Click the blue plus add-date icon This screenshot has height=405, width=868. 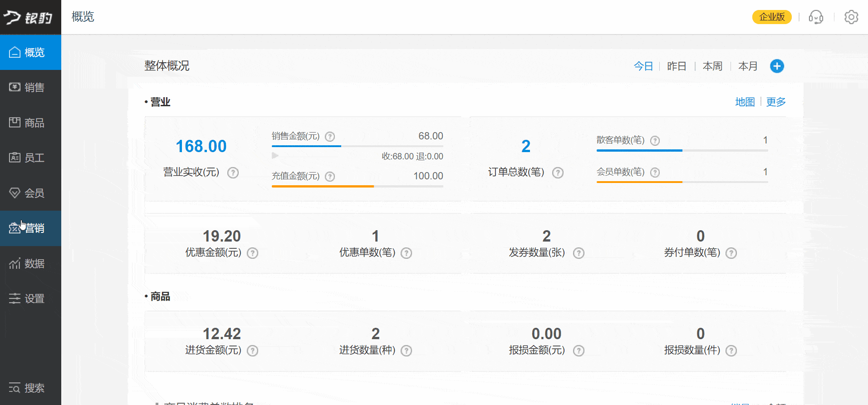coord(777,66)
